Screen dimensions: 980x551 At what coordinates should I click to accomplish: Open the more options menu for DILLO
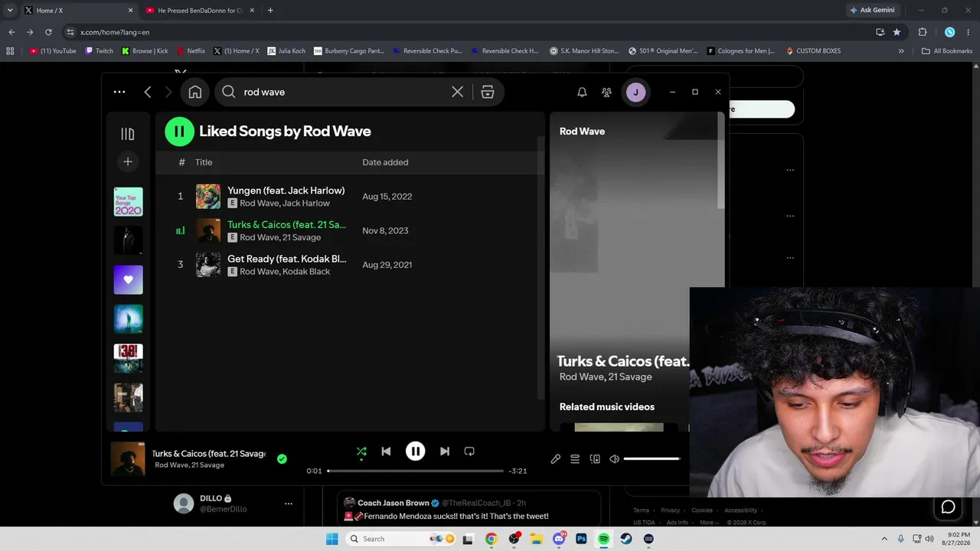[289, 504]
